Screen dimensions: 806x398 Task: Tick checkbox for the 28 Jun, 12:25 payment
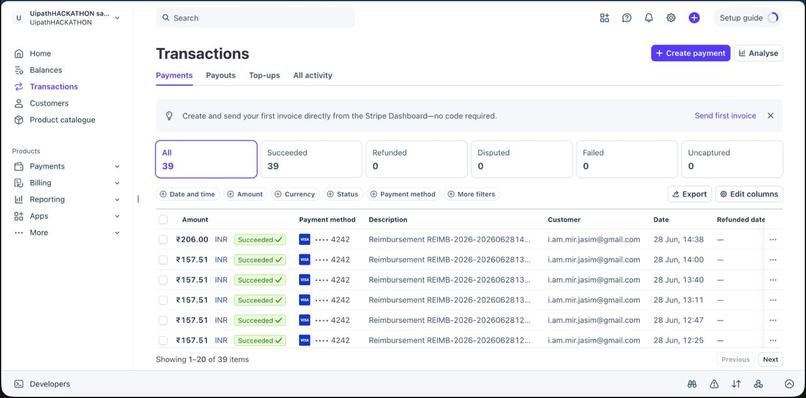(x=163, y=340)
